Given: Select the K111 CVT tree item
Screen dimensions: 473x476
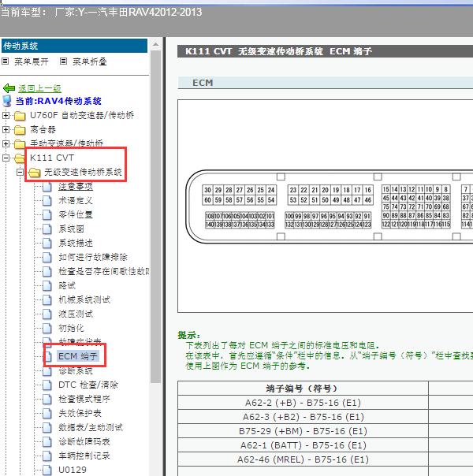Looking at the screenshot, I should click(x=52, y=158).
